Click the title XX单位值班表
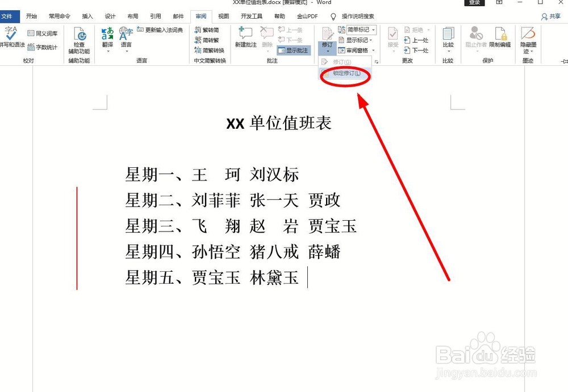 [279, 124]
